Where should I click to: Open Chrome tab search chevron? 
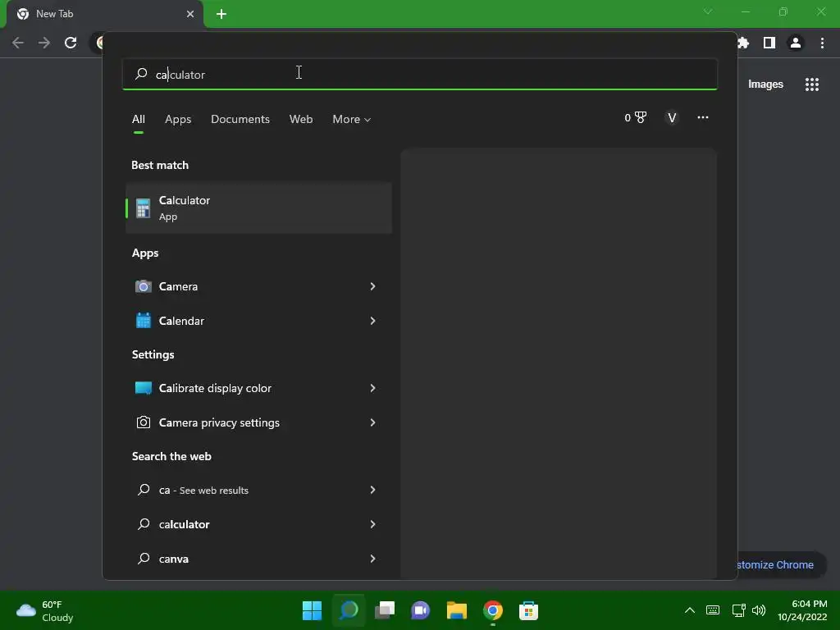708,11
